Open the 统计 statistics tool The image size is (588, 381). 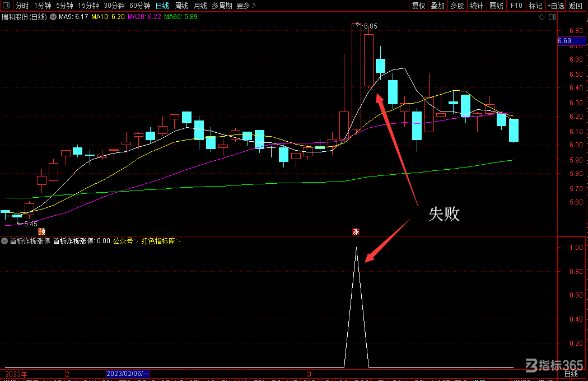point(477,6)
